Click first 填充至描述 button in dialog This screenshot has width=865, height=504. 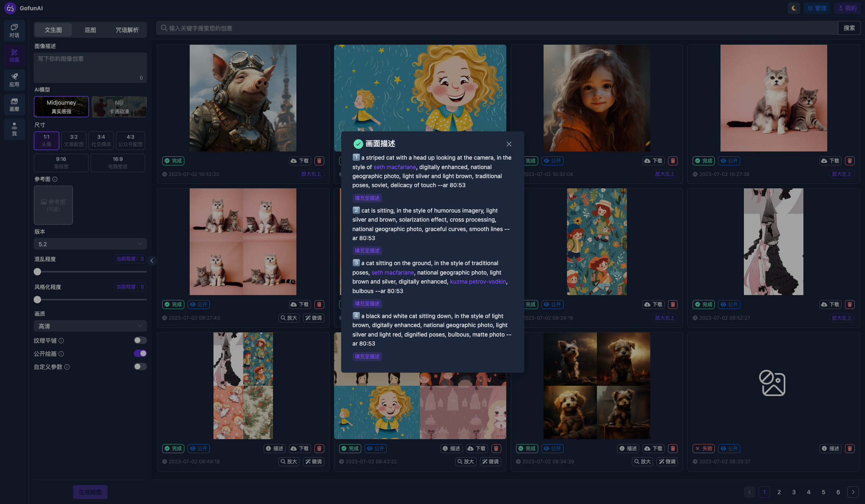point(367,198)
